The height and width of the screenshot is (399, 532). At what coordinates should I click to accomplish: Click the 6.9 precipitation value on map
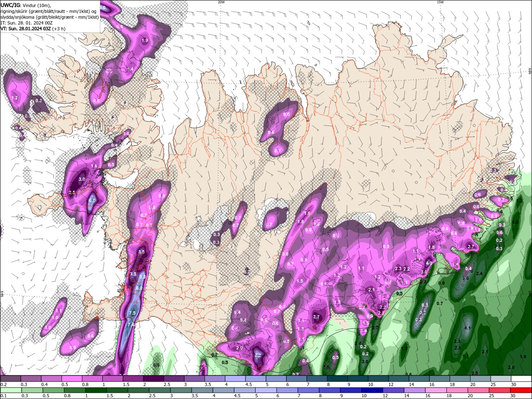coord(139,288)
